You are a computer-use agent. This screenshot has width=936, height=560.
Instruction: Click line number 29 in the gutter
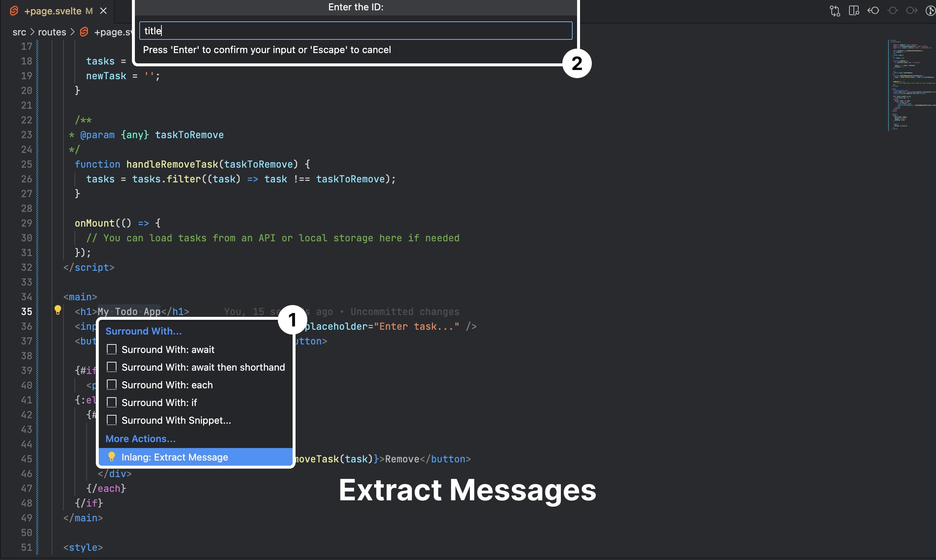27,223
